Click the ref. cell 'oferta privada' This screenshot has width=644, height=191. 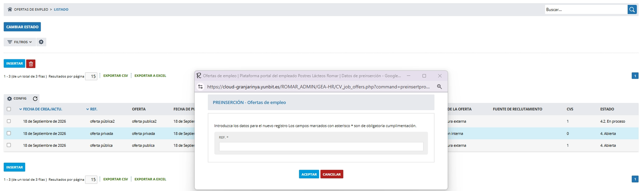(x=102, y=133)
